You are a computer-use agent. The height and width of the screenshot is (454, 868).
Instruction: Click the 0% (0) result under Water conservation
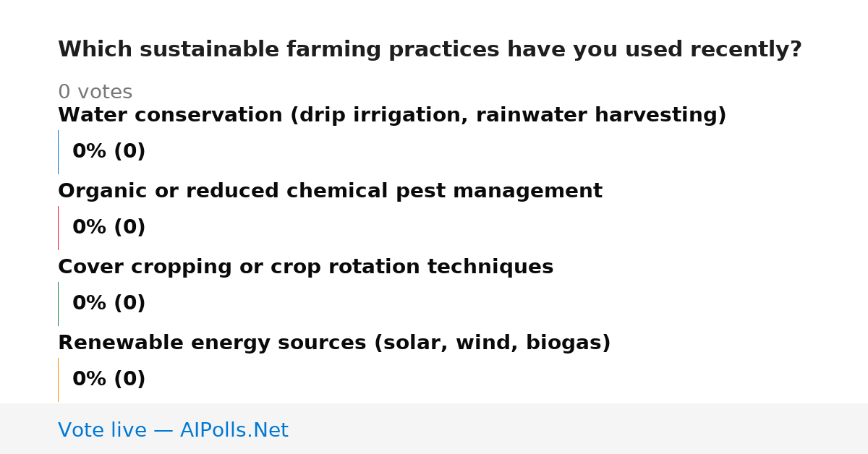(109, 152)
